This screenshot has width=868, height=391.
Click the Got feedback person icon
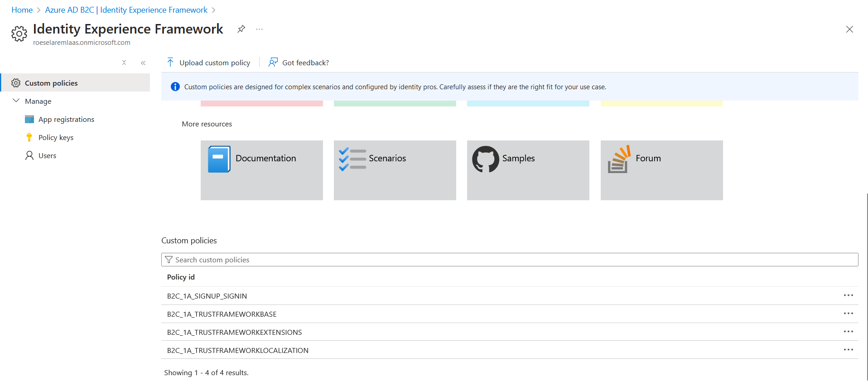[273, 62]
